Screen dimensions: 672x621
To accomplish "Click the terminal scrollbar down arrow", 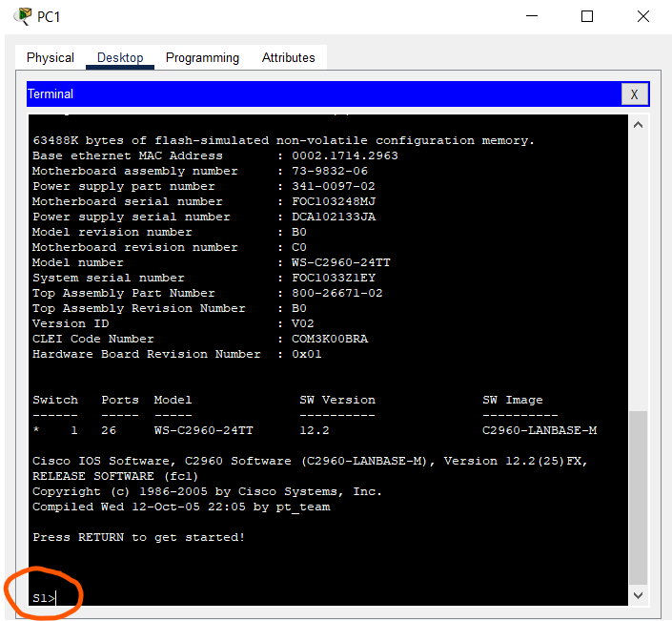I will tap(638, 595).
